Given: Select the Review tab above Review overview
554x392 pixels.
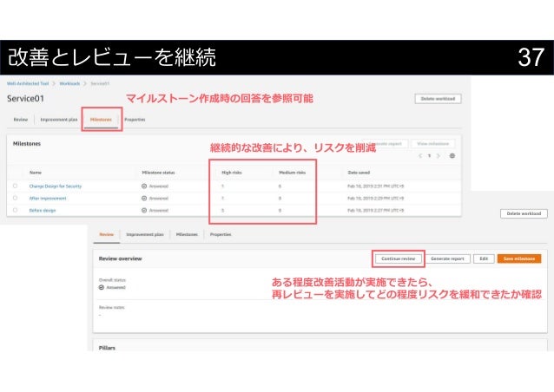Looking at the screenshot, I should 106,235.
